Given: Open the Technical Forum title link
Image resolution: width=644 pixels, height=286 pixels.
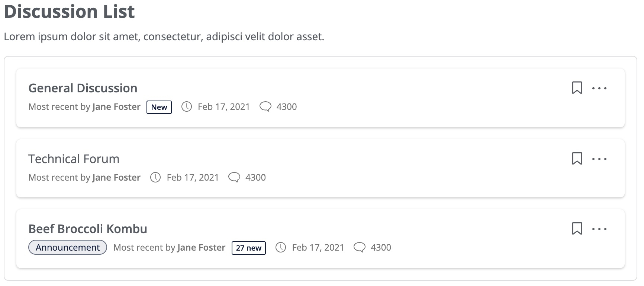Looking at the screenshot, I should pos(74,159).
